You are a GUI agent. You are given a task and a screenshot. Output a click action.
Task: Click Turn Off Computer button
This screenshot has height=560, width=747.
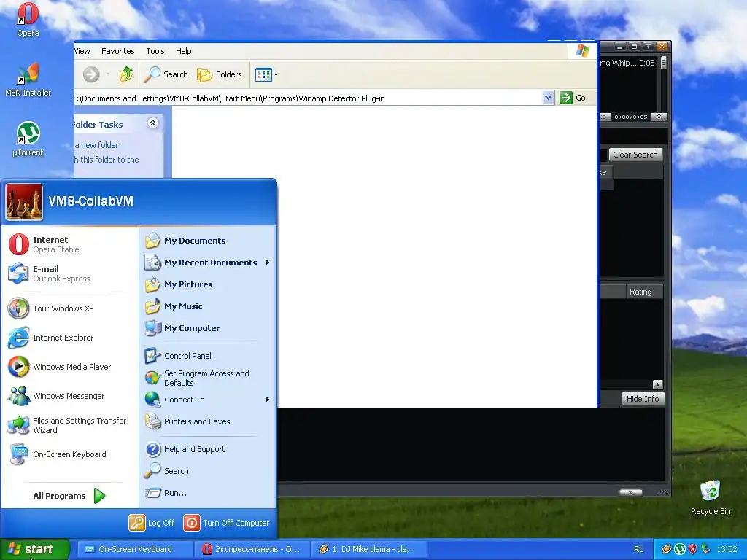[x=227, y=523]
